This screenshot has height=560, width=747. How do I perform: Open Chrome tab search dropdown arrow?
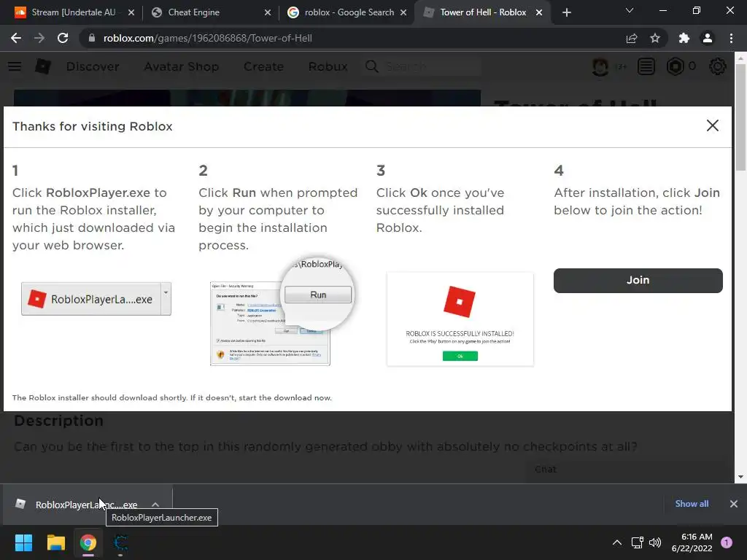click(x=630, y=10)
